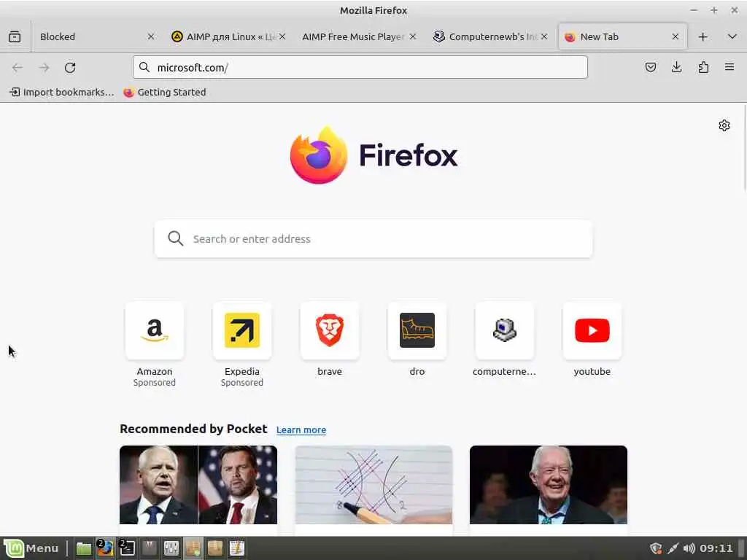
Task: Open the file manager taskbar icon
Action: click(84, 548)
